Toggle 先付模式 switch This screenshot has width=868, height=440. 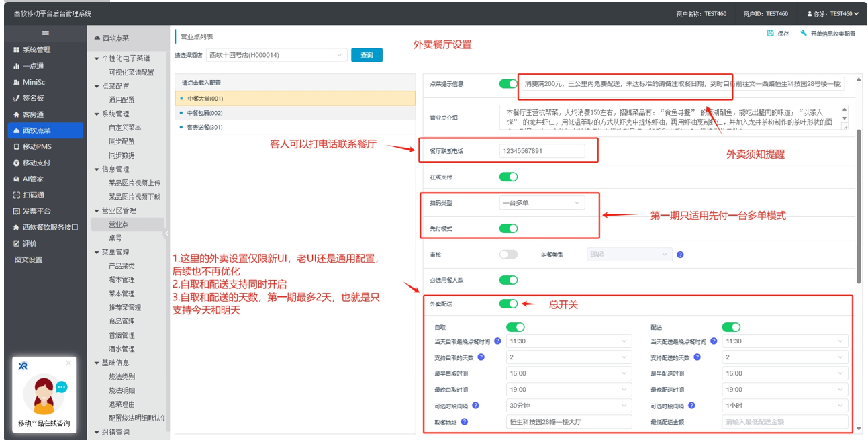[508, 228]
